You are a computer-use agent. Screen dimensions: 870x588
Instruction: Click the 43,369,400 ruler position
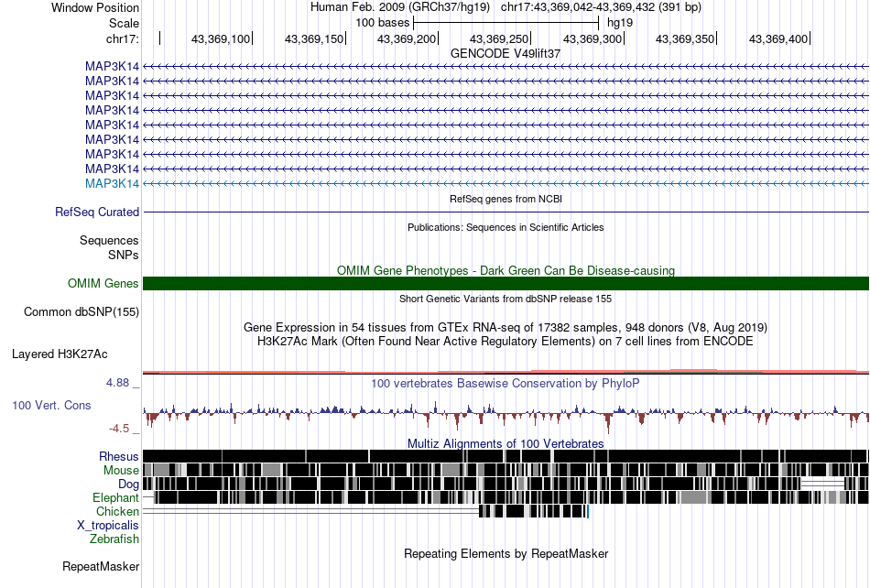click(x=778, y=38)
